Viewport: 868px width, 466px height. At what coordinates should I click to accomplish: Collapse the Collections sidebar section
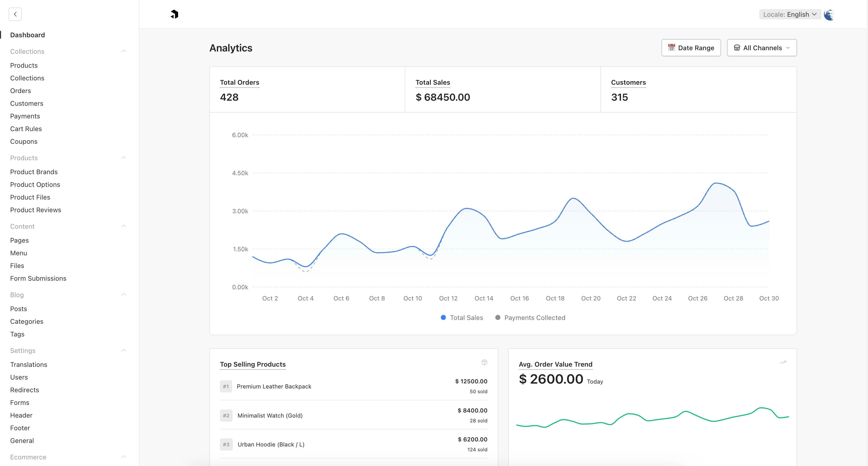[x=123, y=51]
